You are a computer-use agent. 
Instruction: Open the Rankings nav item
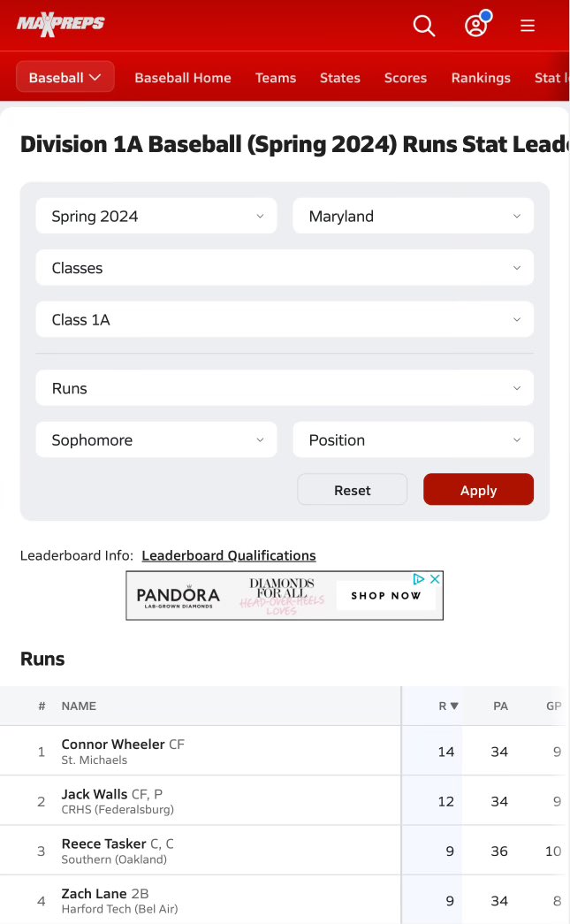[x=481, y=78]
